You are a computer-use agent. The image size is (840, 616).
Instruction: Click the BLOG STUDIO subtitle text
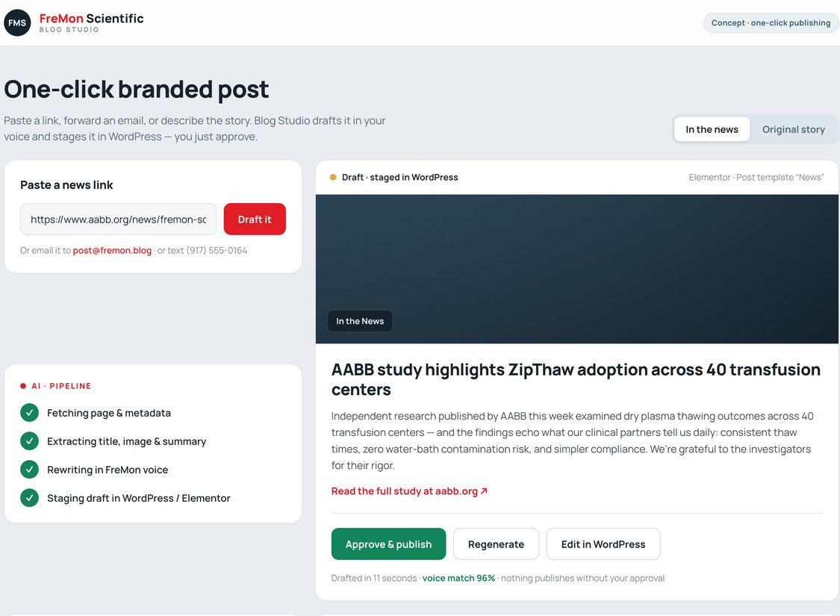(x=69, y=30)
